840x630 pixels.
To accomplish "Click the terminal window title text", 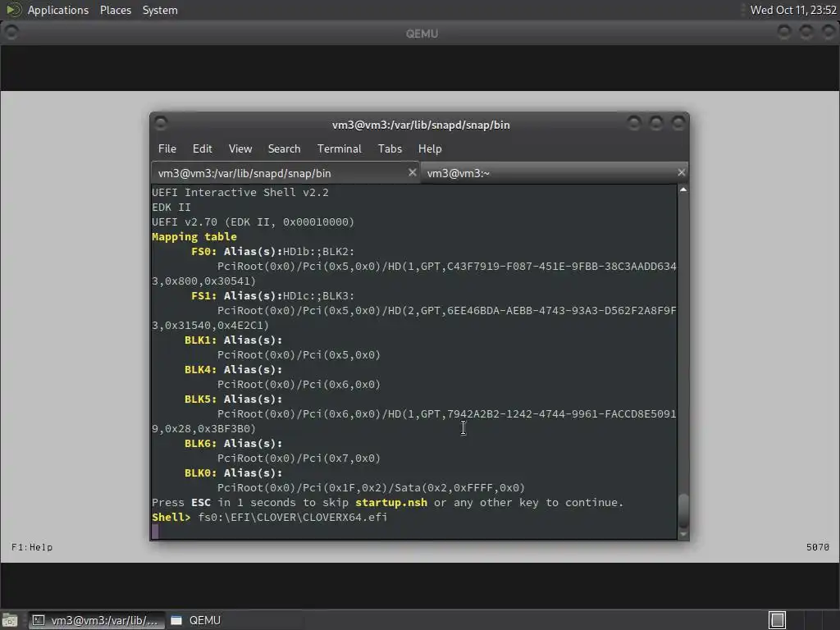I will (421, 125).
